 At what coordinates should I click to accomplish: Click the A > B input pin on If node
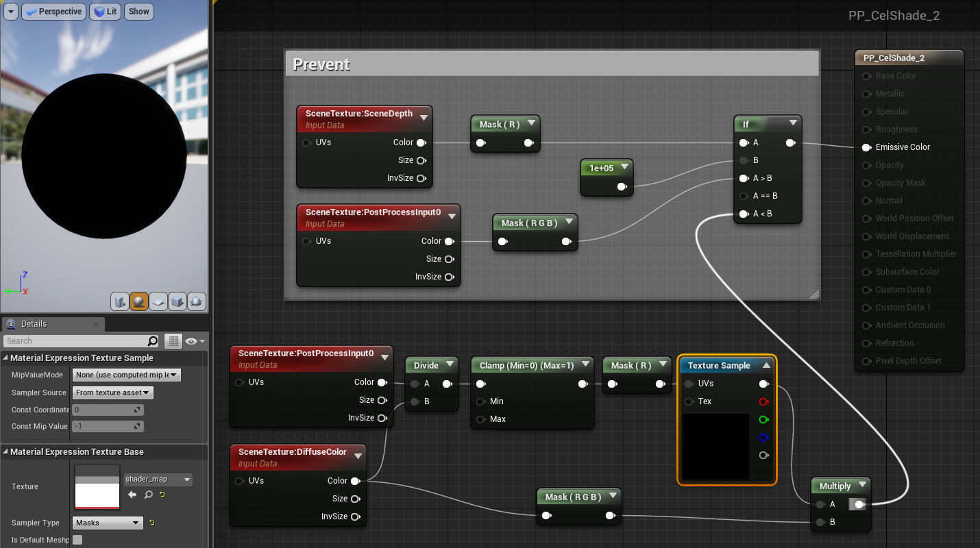coord(744,178)
